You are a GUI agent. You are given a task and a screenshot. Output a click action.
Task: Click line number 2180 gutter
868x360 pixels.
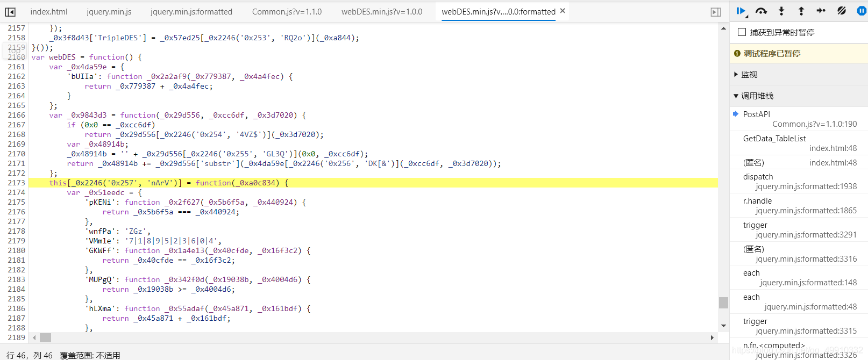[x=16, y=250]
